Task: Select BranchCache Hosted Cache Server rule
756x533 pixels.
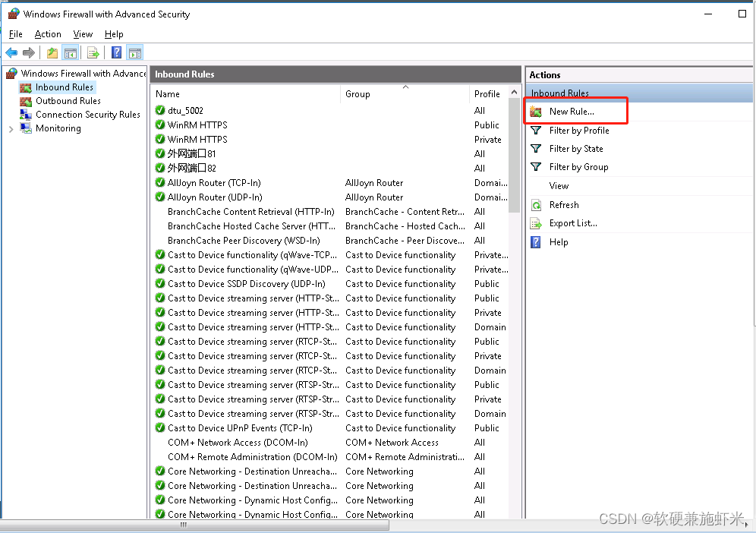Action: (x=329, y=226)
